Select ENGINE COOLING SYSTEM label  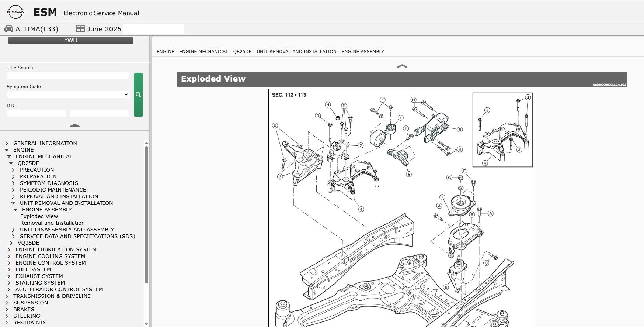click(50, 256)
